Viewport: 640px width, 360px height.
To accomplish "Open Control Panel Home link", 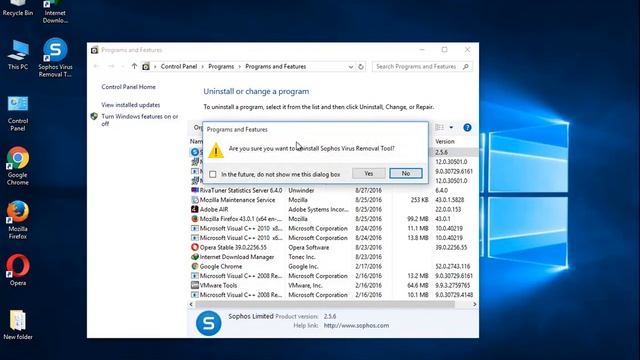I will tap(129, 87).
